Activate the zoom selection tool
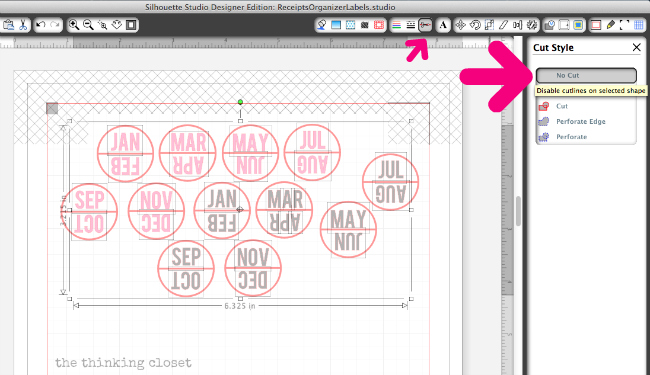This screenshot has height=375, width=650. click(x=102, y=25)
